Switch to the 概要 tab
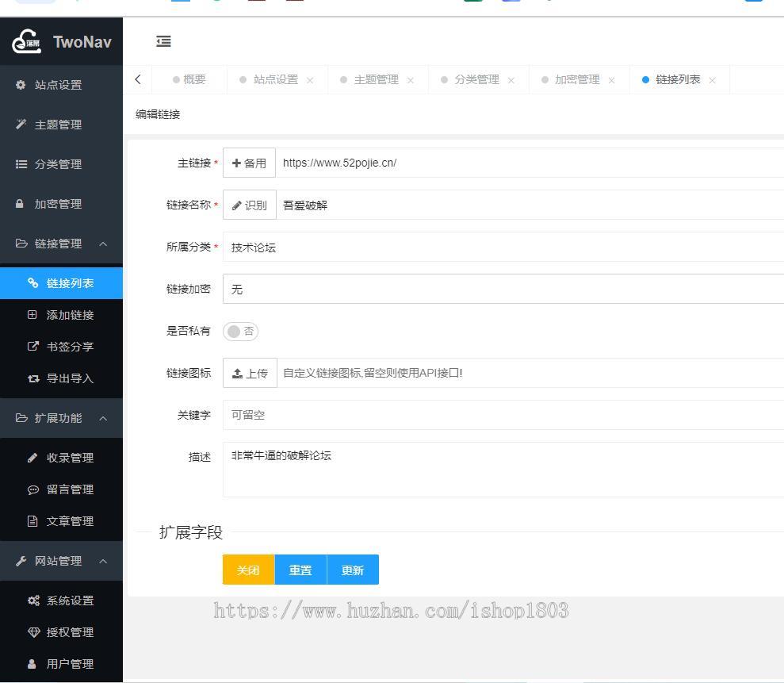Viewport: 784px width, 683px height. point(189,79)
